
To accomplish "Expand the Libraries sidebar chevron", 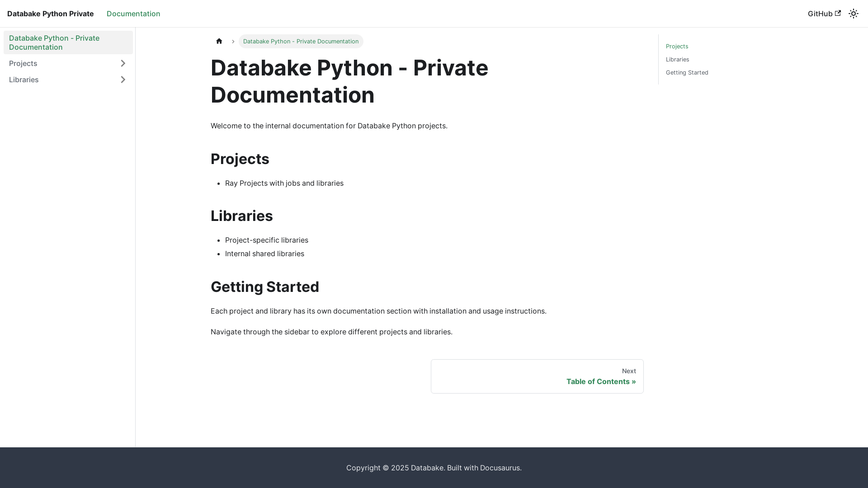I will point(123,80).
